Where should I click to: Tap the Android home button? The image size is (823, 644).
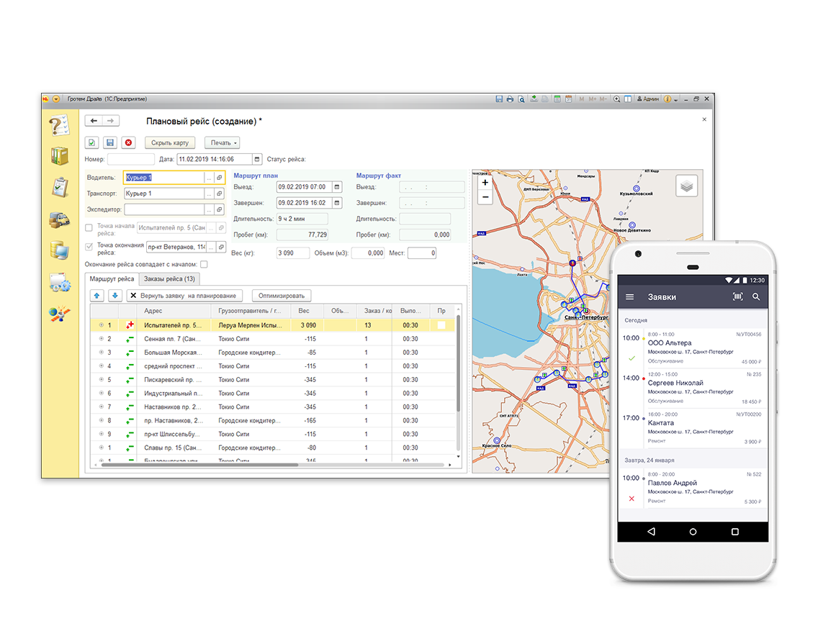[693, 532]
